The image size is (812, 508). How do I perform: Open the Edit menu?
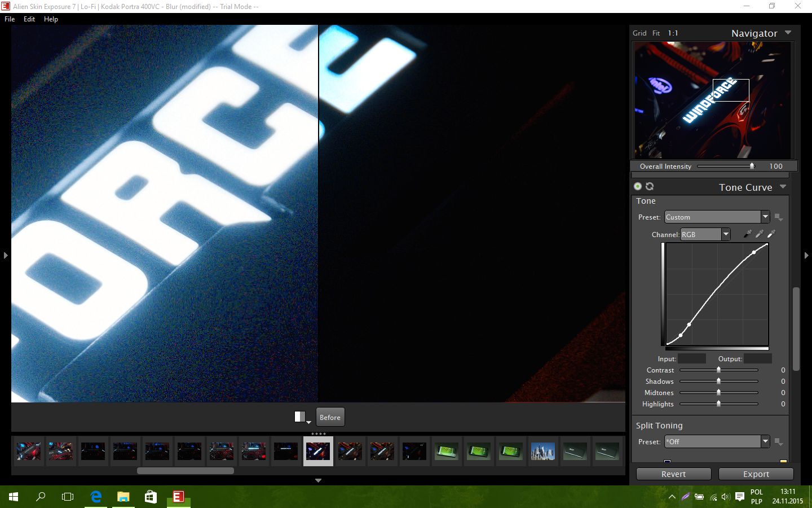pos(29,19)
